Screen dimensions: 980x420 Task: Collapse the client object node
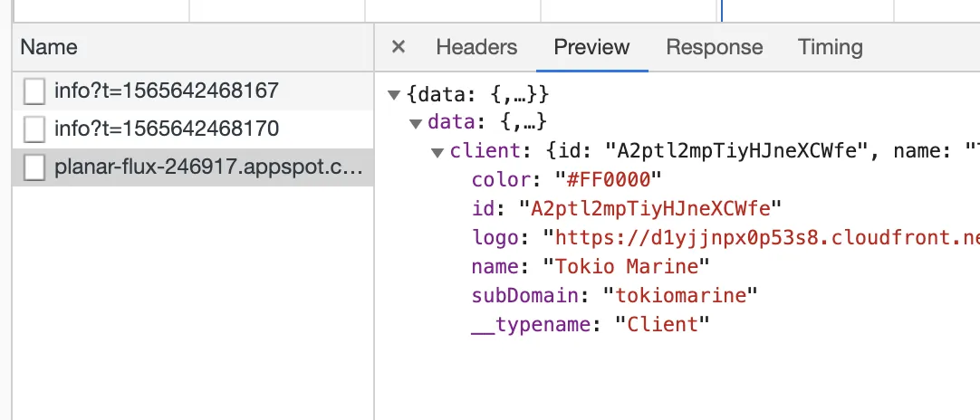click(x=437, y=152)
